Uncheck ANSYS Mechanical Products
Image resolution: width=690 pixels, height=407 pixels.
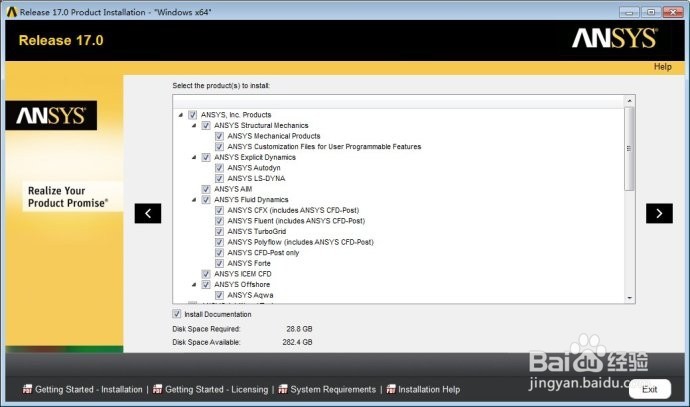click(x=219, y=136)
